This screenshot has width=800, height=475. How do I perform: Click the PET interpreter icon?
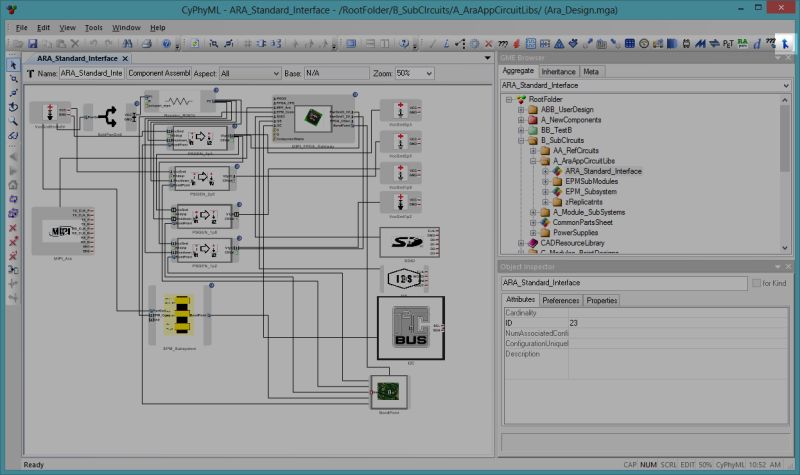(728, 44)
